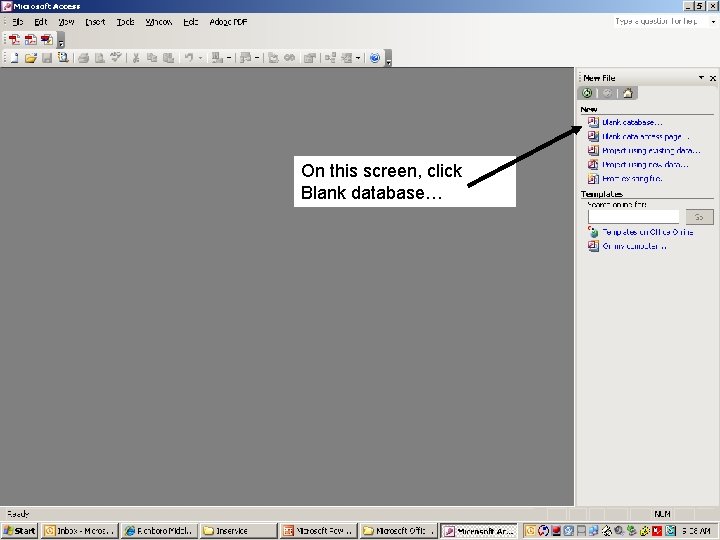
Task: Click the Print toolbar icon
Action: 84,58
